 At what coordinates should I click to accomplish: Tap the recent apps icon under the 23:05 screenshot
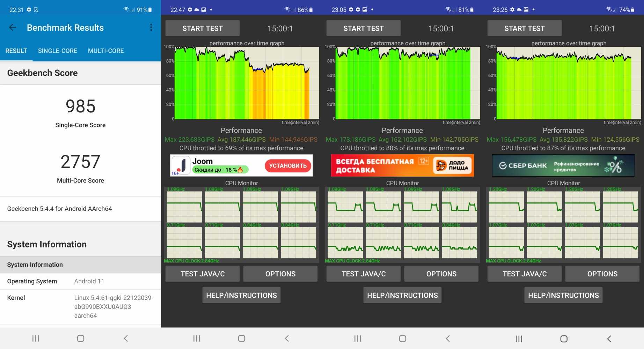[358, 338]
